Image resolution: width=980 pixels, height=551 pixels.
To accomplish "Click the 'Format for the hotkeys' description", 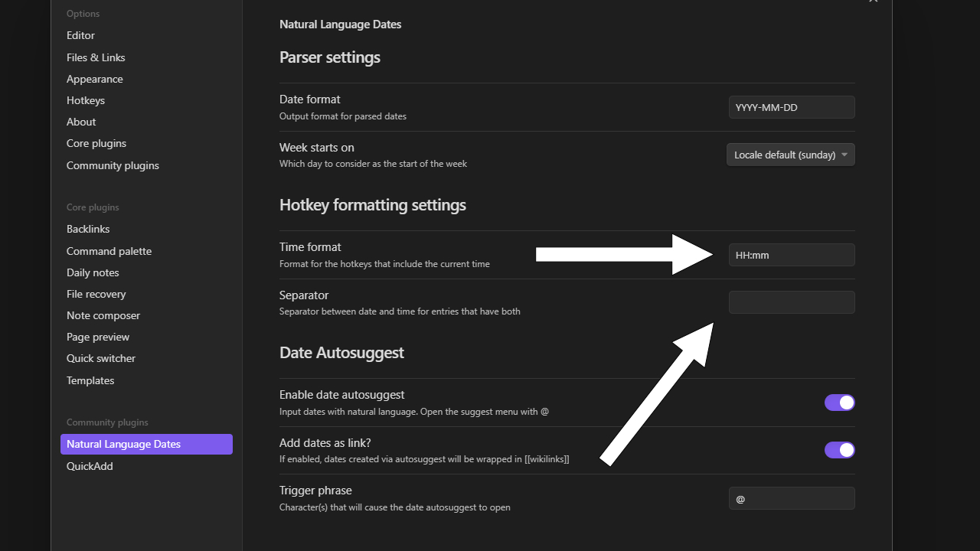I will point(384,264).
